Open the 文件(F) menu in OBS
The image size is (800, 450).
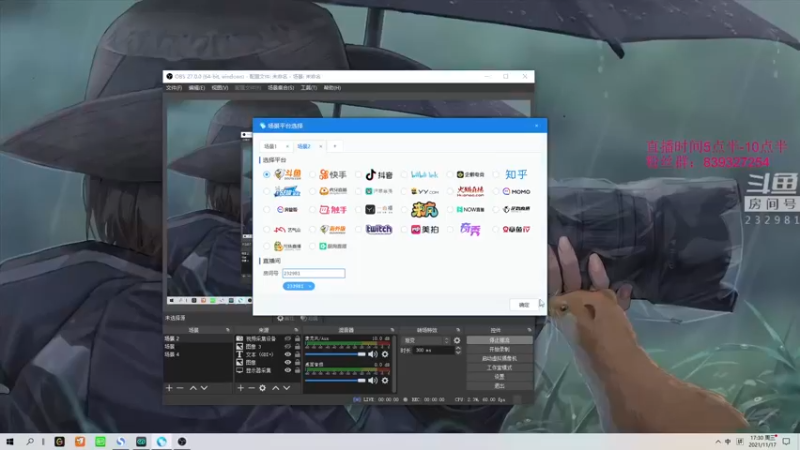(173, 88)
